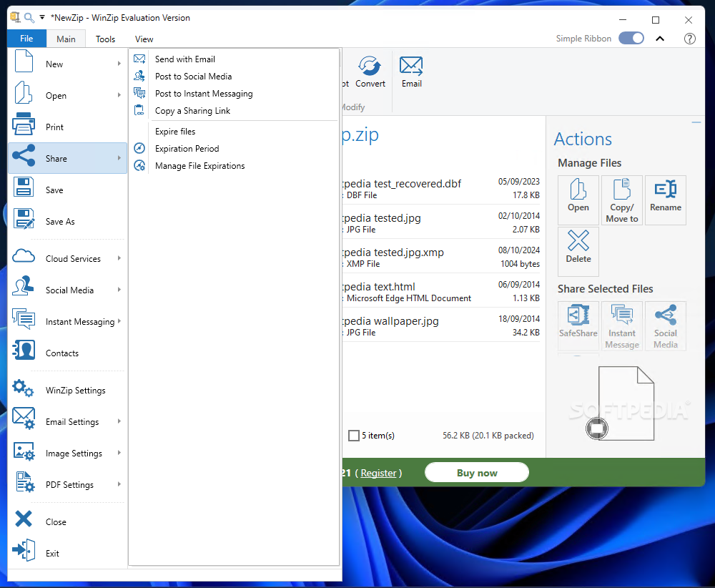Expand the Instant Messaging submenu arrow
The height and width of the screenshot is (588, 715).
coord(119,320)
